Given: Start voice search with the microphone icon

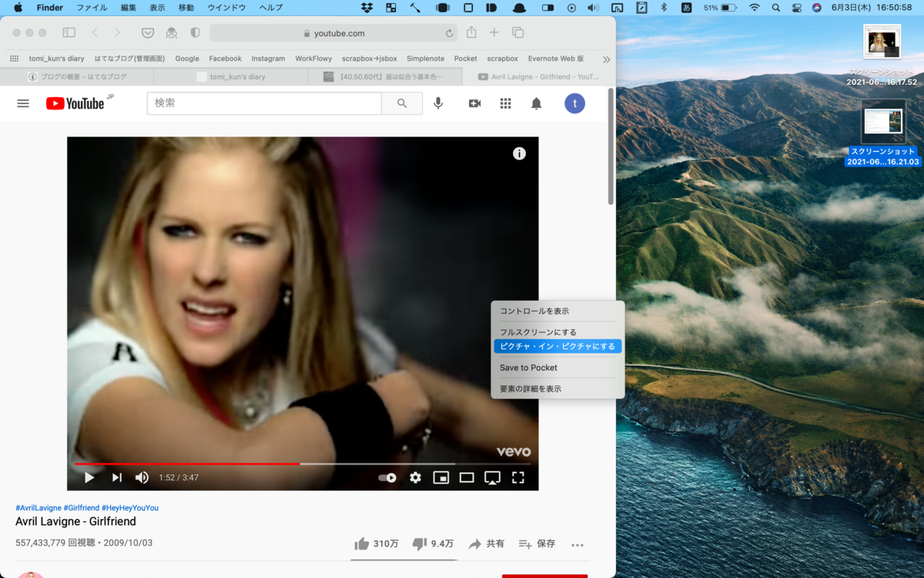Looking at the screenshot, I should (x=438, y=103).
